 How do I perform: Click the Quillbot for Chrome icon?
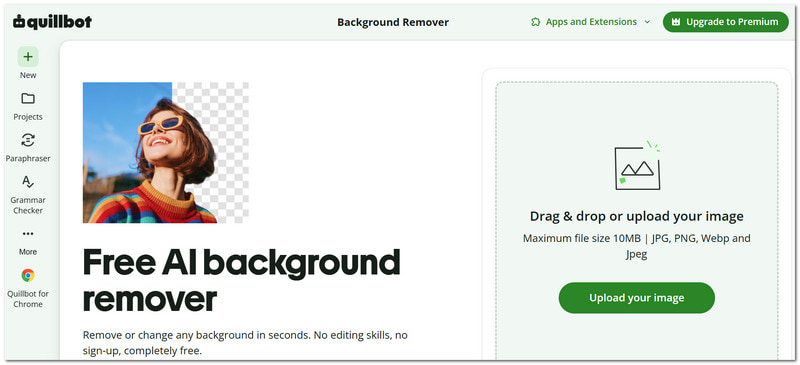tap(28, 276)
